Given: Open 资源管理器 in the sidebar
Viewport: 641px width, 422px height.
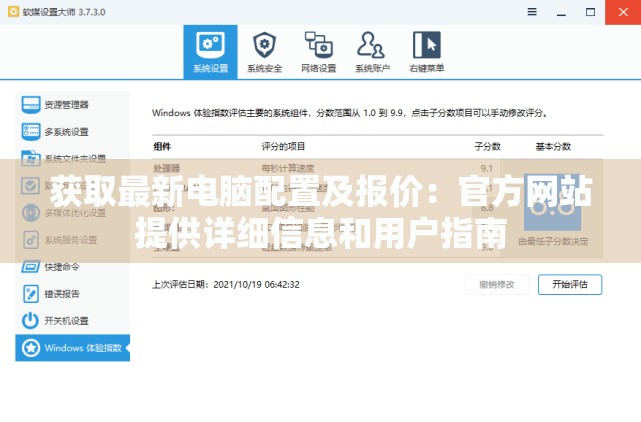Looking at the screenshot, I should tap(72, 105).
